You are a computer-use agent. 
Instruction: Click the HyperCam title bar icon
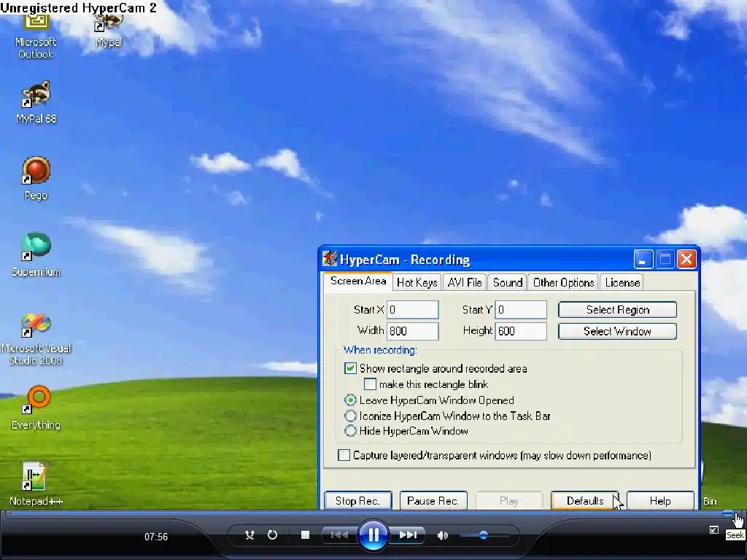(330, 259)
